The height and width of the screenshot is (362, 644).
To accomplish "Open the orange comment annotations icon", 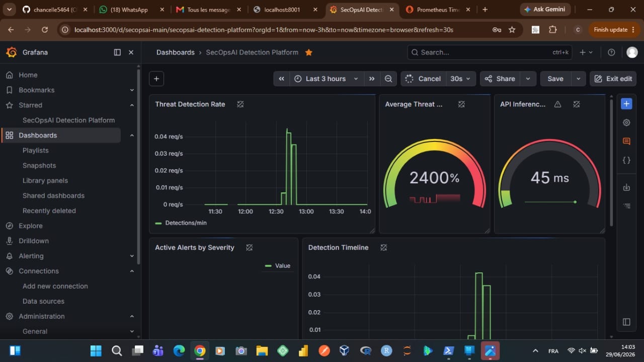I will pyautogui.click(x=626, y=141).
